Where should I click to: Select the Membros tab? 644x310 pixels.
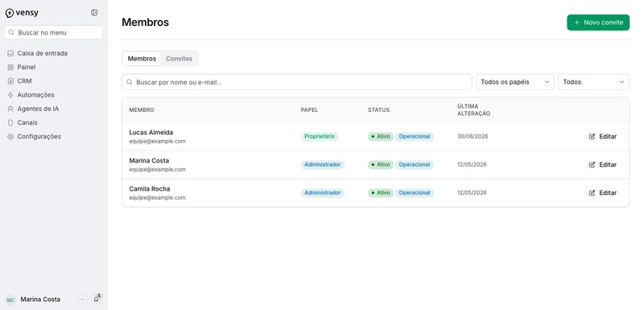(x=142, y=59)
